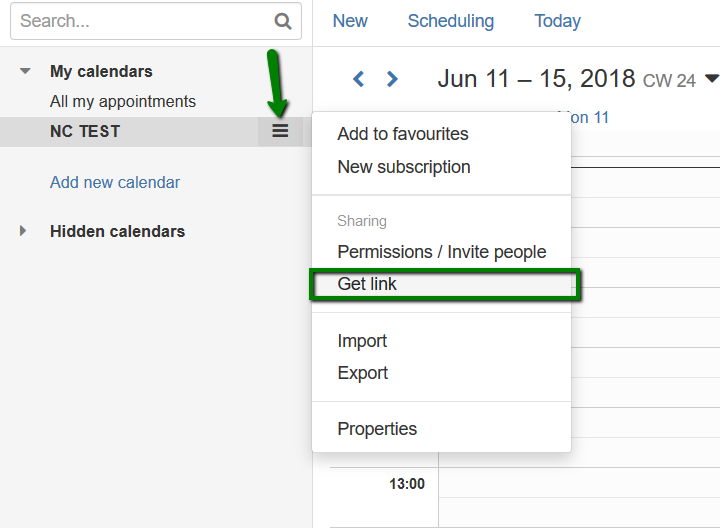
Task: Open the date range dropdown arrow
Action: [711, 79]
